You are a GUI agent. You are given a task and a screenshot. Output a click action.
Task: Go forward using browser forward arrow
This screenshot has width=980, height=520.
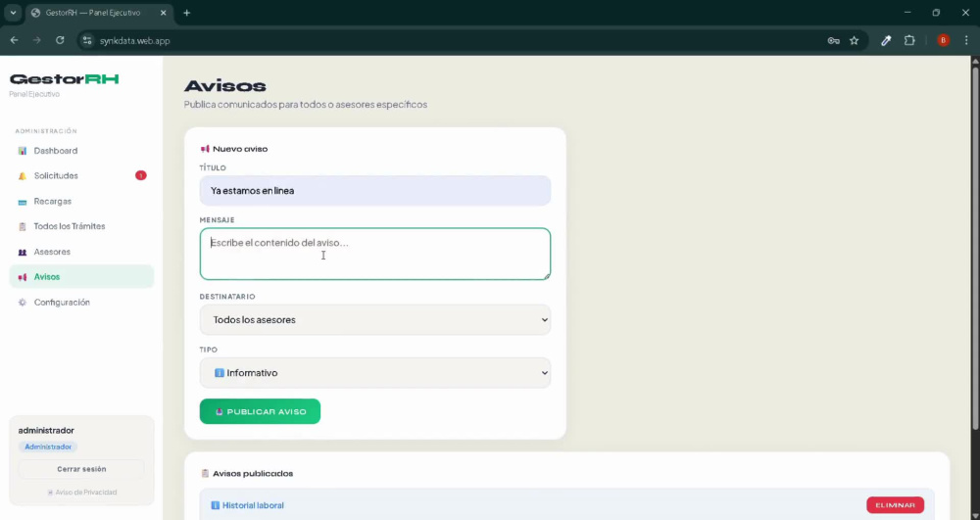tap(37, 40)
